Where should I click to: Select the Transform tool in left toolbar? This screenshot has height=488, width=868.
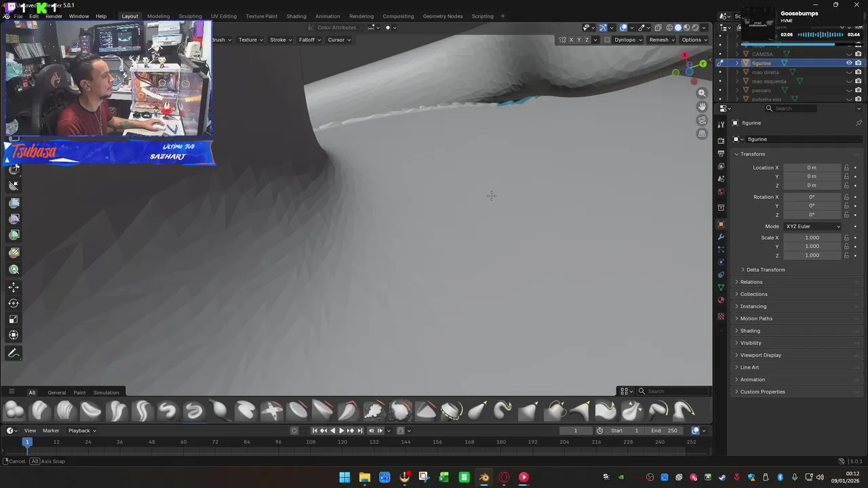[x=14, y=335]
